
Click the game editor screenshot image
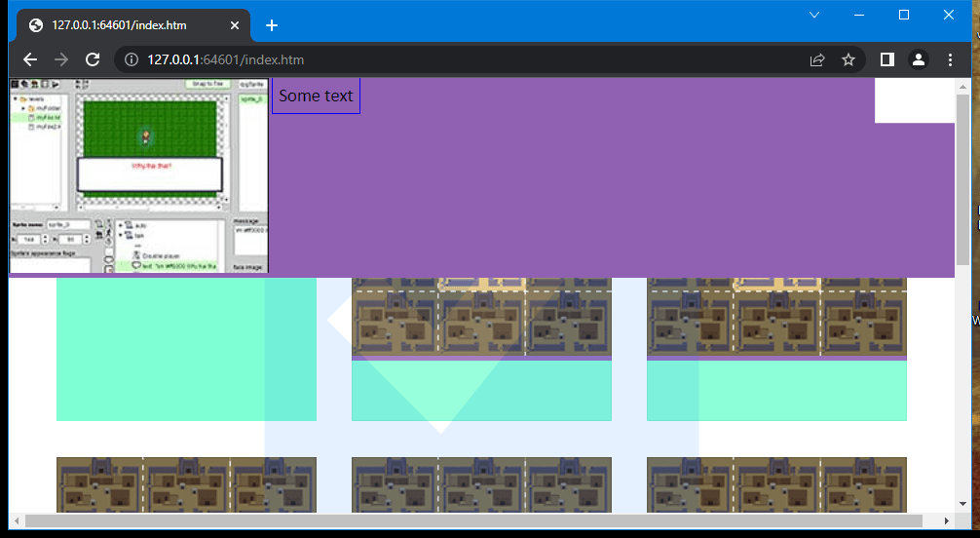[138, 175]
